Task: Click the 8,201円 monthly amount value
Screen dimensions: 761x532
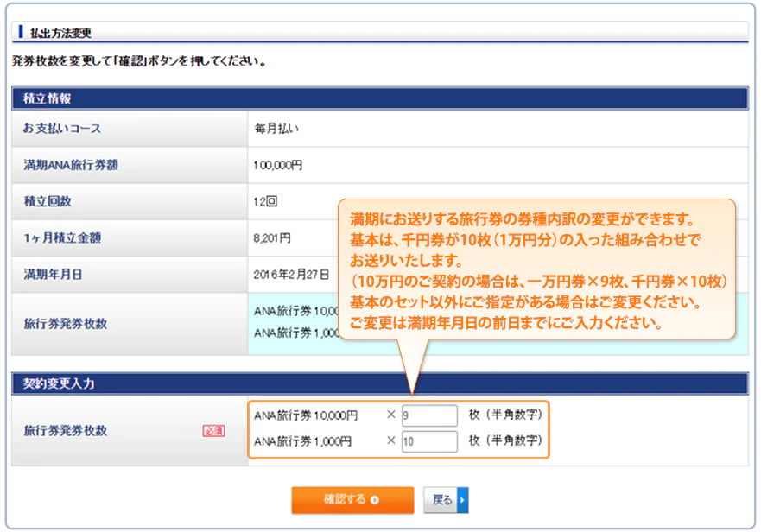Action: pos(273,237)
